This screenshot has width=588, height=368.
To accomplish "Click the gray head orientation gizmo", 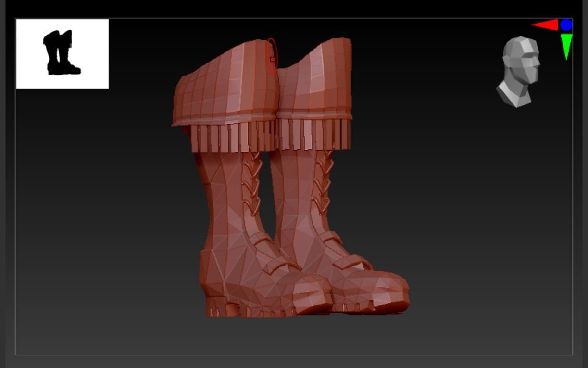I will 518,71.
